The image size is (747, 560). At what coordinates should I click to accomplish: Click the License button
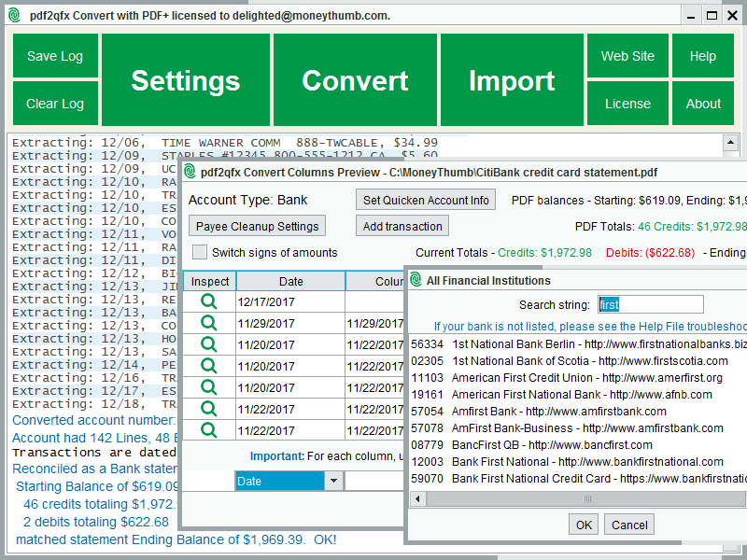click(627, 104)
